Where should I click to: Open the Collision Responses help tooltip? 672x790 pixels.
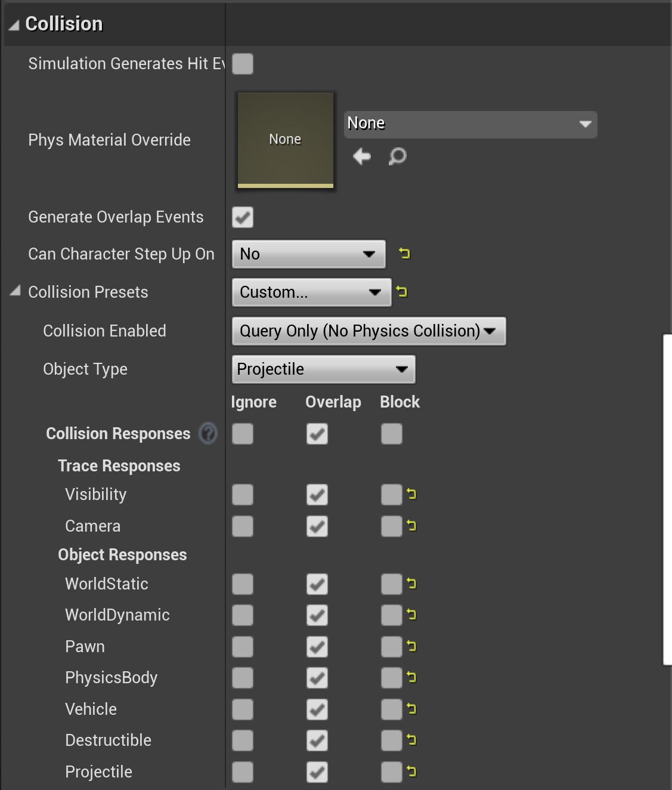(208, 434)
